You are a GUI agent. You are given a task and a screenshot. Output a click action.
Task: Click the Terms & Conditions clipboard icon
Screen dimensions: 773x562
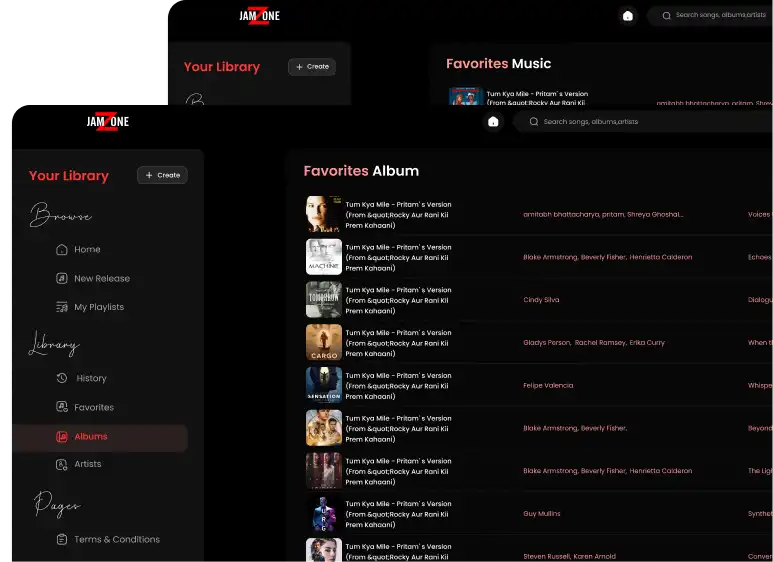tap(62, 539)
